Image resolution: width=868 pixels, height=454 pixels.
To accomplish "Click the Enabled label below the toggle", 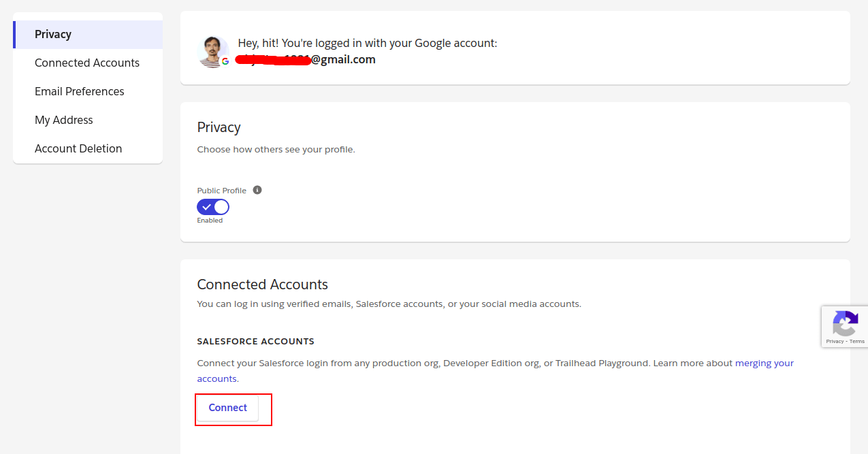I will [x=211, y=220].
